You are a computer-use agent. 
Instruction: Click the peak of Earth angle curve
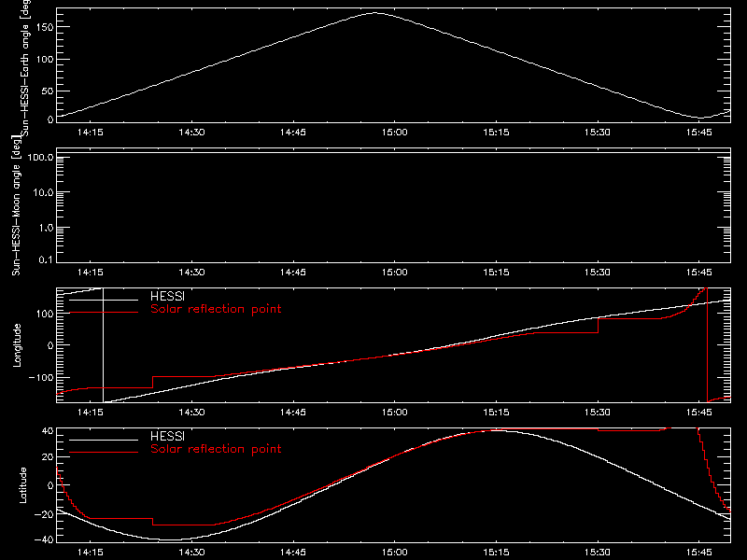coord(375,13)
